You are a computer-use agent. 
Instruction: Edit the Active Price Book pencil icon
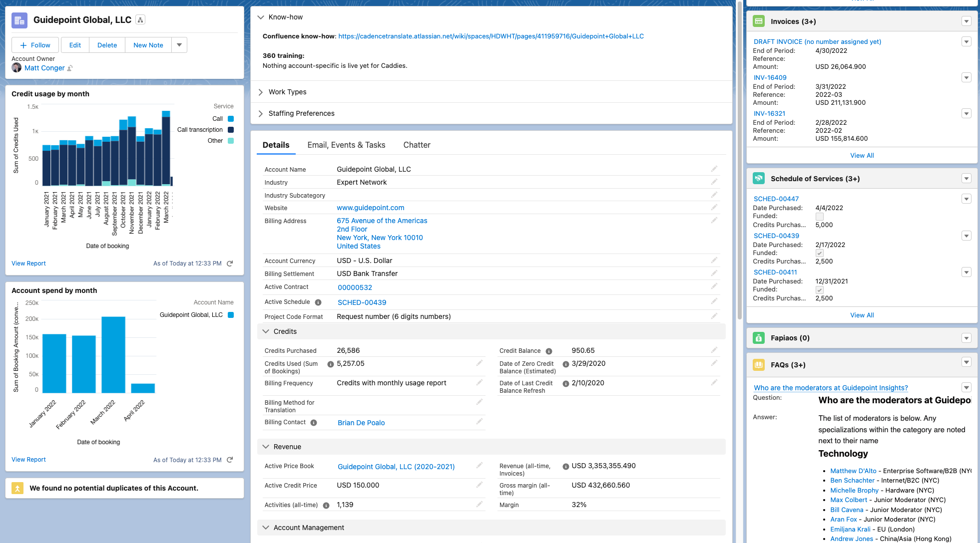(479, 466)
